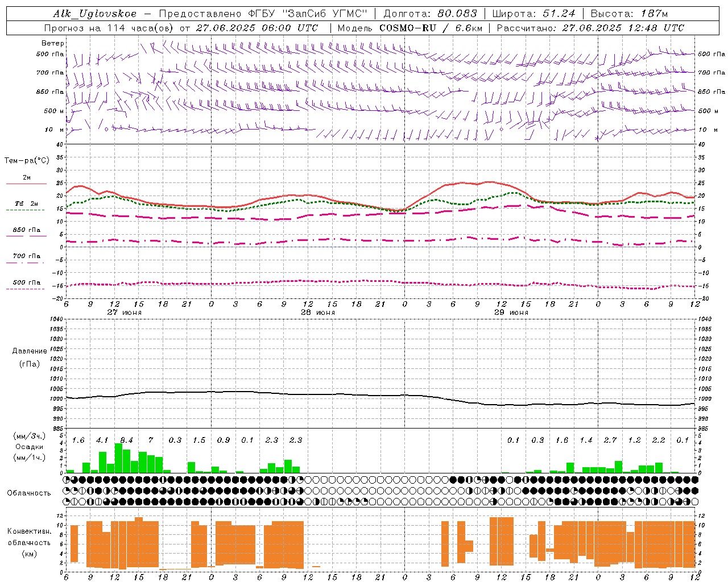Click pink dotted line sample under 500 гПа temperature legend

26,289
